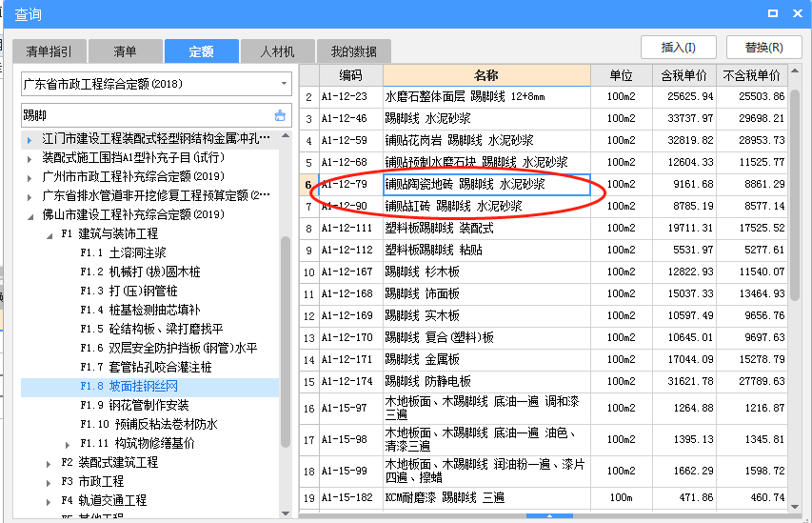Click the 名称 column header
The image size is (812, 523).
486,75
